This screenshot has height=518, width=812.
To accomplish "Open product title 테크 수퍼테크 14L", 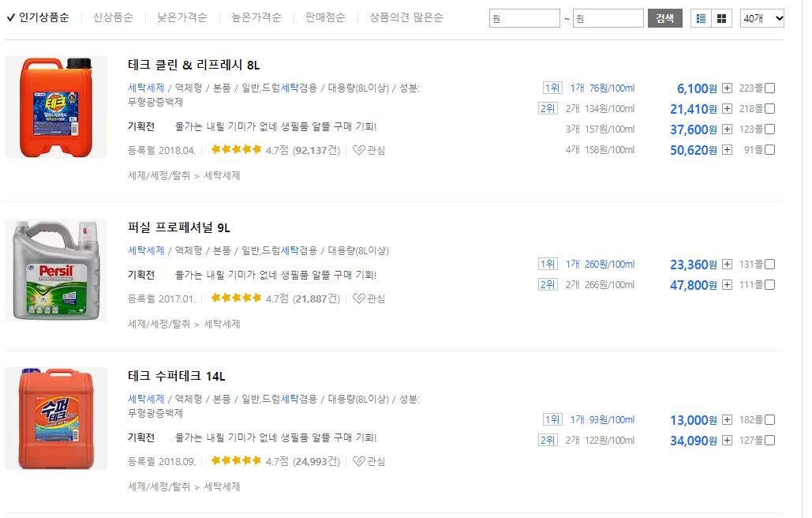I will 177,376.
